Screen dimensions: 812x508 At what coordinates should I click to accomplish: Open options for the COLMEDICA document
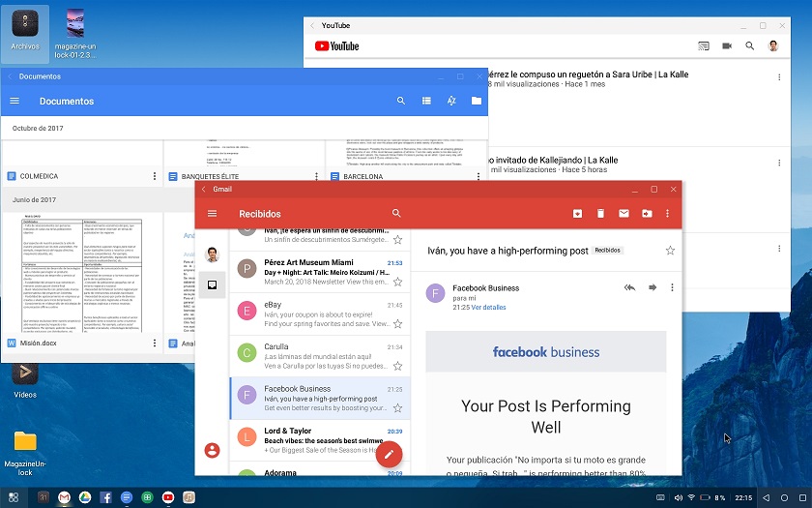(x=155, y=176)
